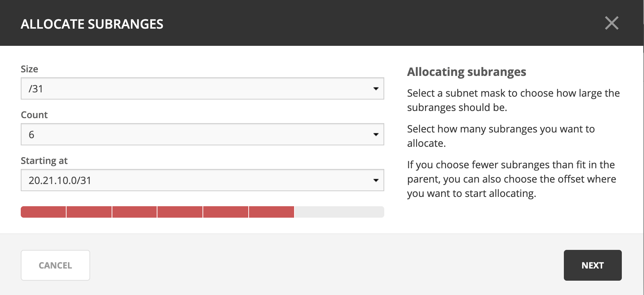The height and width of the screenshot is (295, 644).
Task: Select the sixth red allocation bar segment
Action: (272, 212)
